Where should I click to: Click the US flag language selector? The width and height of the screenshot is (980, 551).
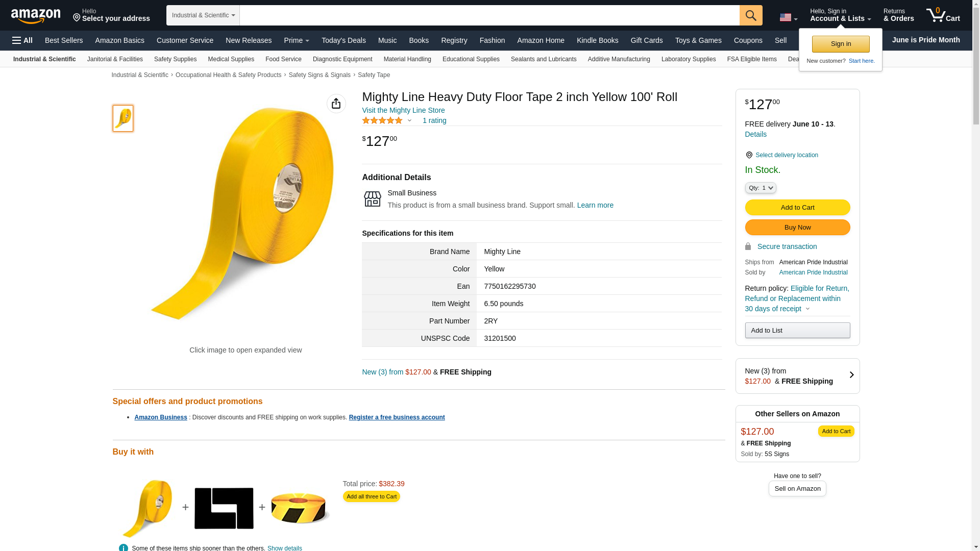pos(788,17)
